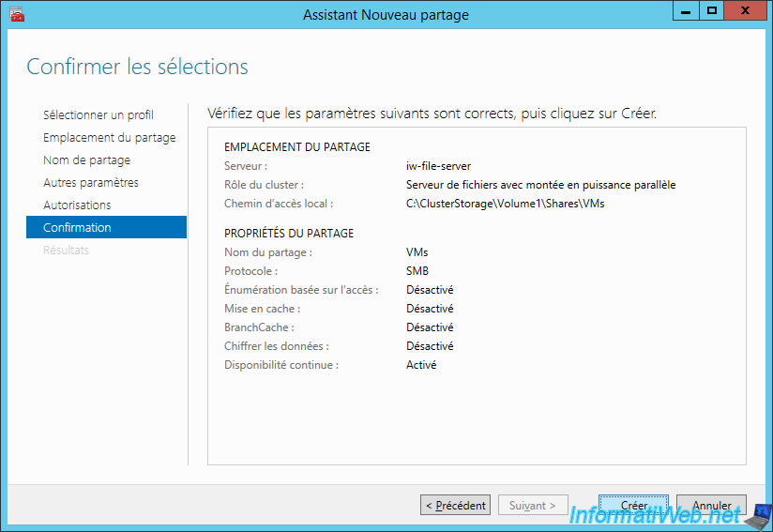The height and width of the screenshot is (532, 773).
Task: Maximize the wizard window
Action: (x=711, y=11)
